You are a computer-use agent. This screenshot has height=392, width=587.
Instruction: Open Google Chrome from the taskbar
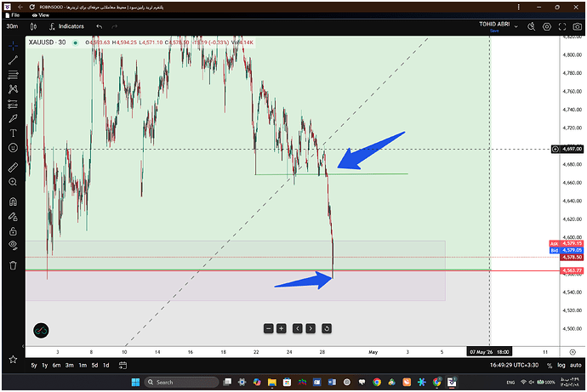(x=377, y=383)
